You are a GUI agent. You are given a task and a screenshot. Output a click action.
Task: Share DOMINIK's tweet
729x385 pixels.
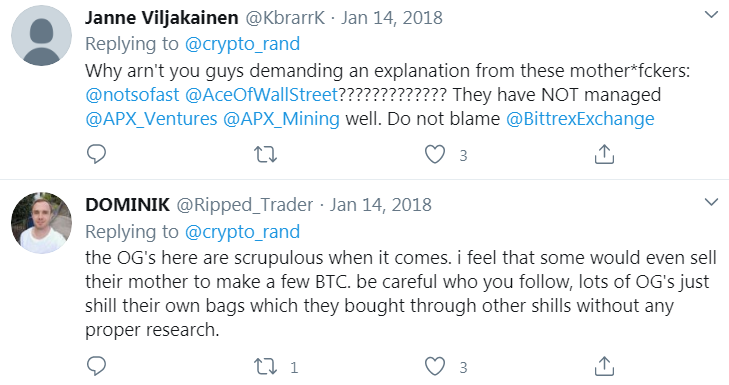(x=604, y=366)
